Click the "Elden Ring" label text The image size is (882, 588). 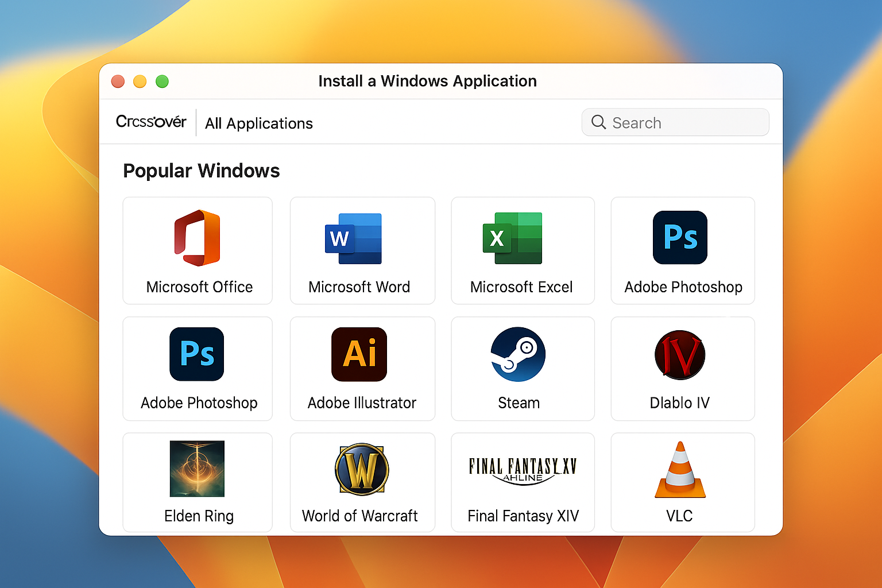(199, 516)
